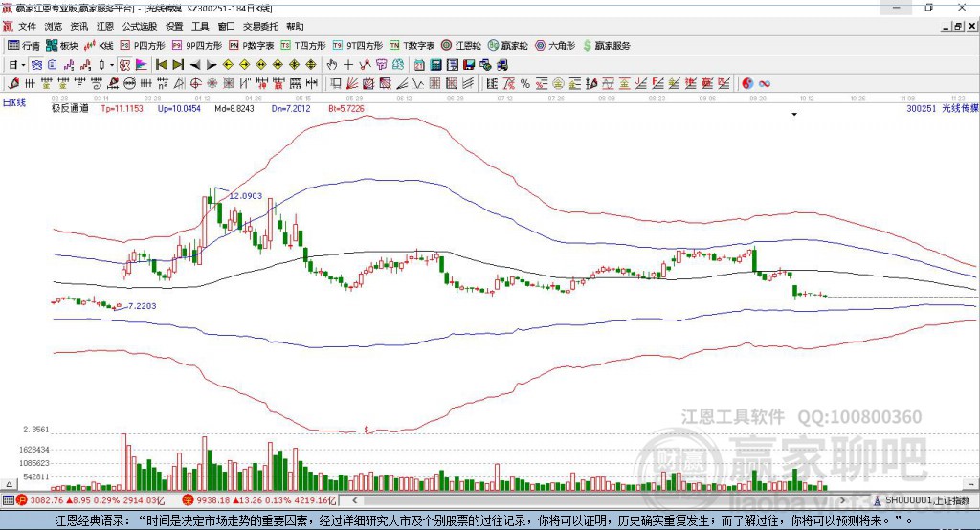Open the 资讯 menu
This screenshot has height=530, width=980.
coord(78,26)
